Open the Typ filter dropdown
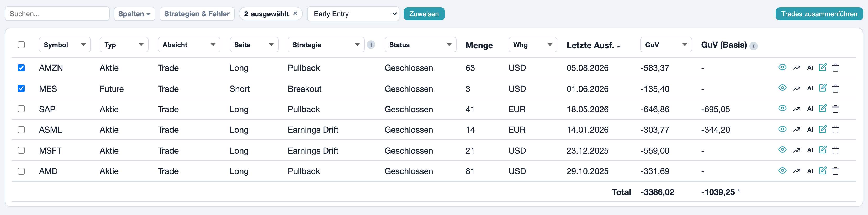 pos(124,45)
